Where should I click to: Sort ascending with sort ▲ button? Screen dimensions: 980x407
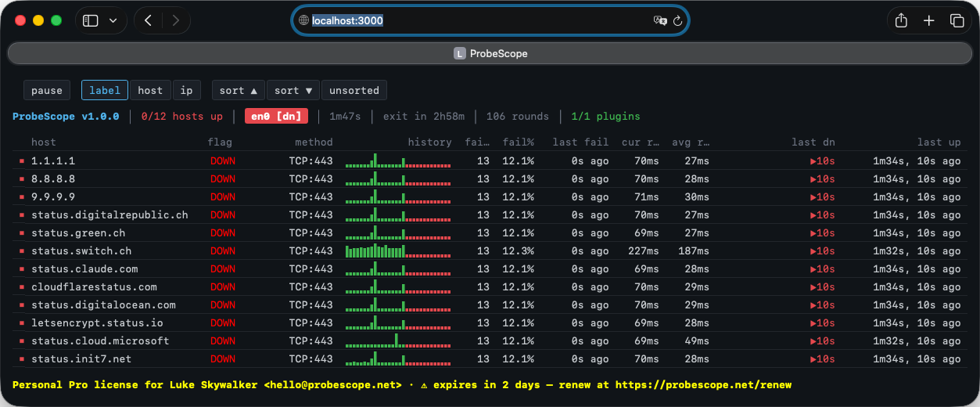coord(239,90)
